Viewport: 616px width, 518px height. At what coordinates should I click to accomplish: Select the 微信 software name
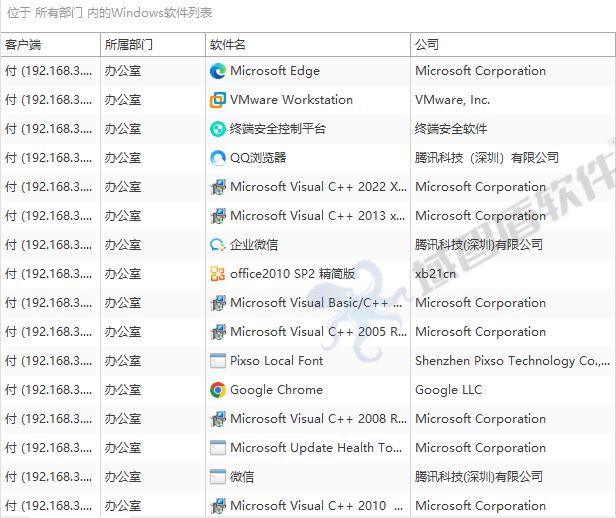point(242,477)
